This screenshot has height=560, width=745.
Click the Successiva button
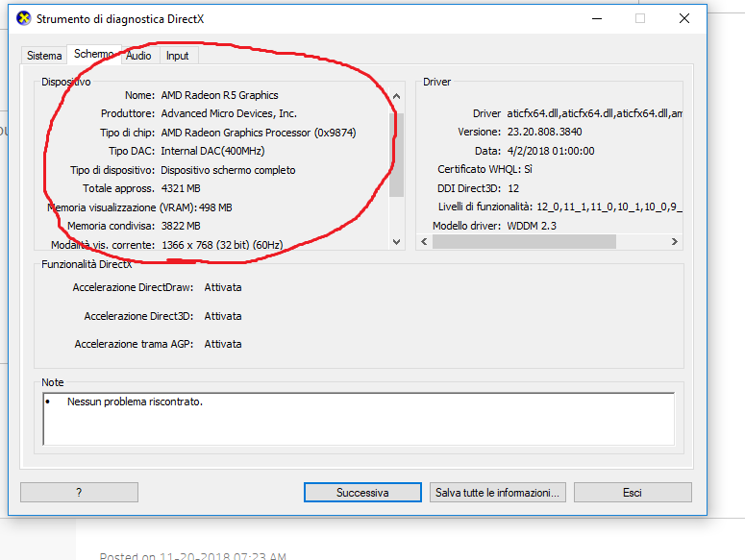(x=362, y=493)
